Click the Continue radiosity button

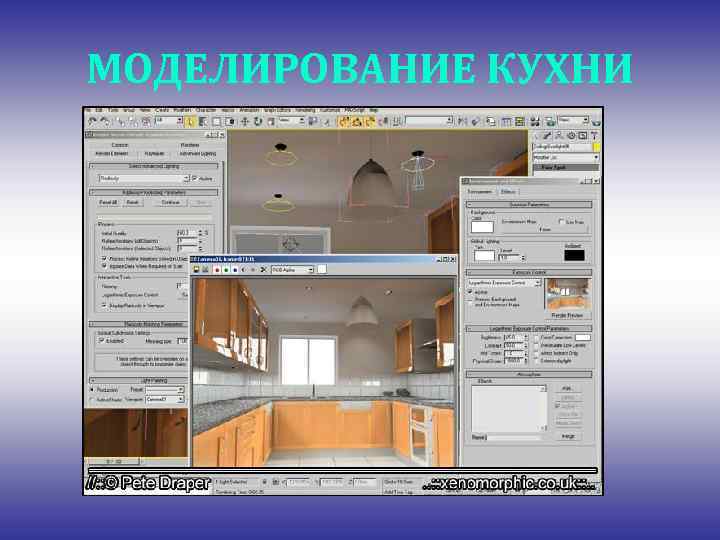click(x=170, y=202)
